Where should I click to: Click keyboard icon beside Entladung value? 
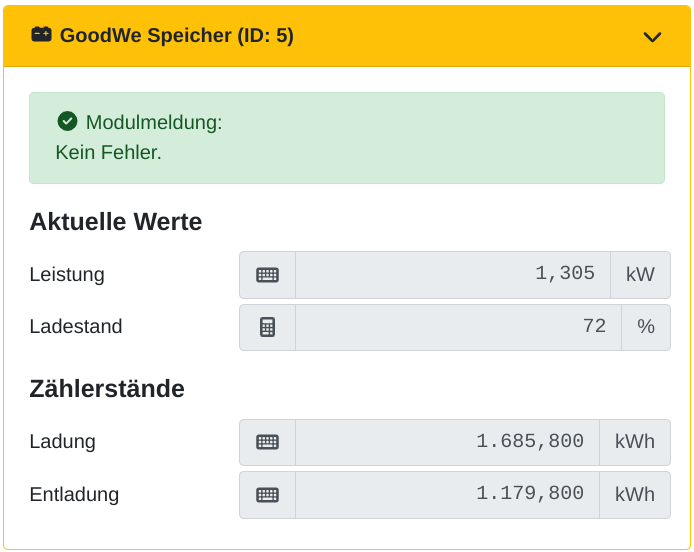click(267, 494)
